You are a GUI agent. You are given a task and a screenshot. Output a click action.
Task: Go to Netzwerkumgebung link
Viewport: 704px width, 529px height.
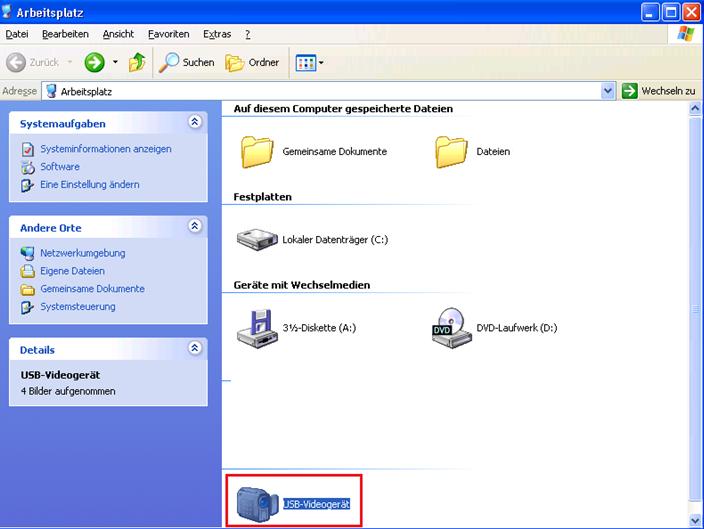(x=83, y=253)
